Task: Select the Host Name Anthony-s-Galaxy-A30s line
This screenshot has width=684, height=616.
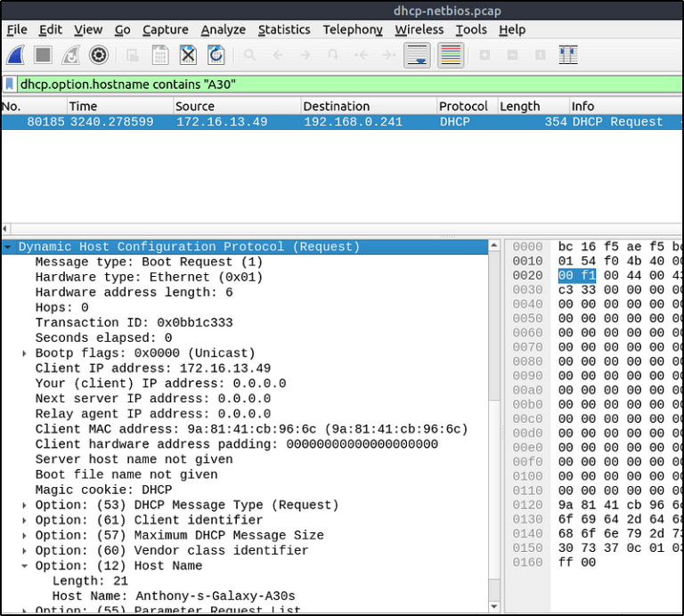Action: pos(174,596)
